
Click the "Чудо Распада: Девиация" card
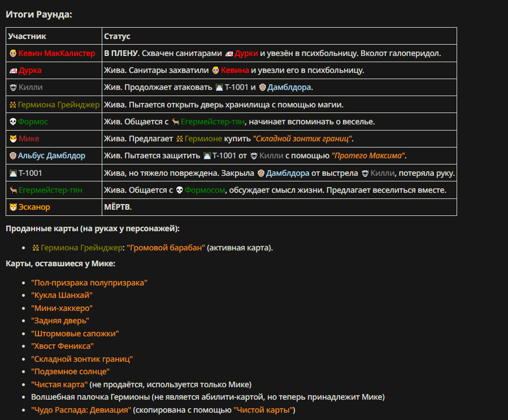coord(81,410)
